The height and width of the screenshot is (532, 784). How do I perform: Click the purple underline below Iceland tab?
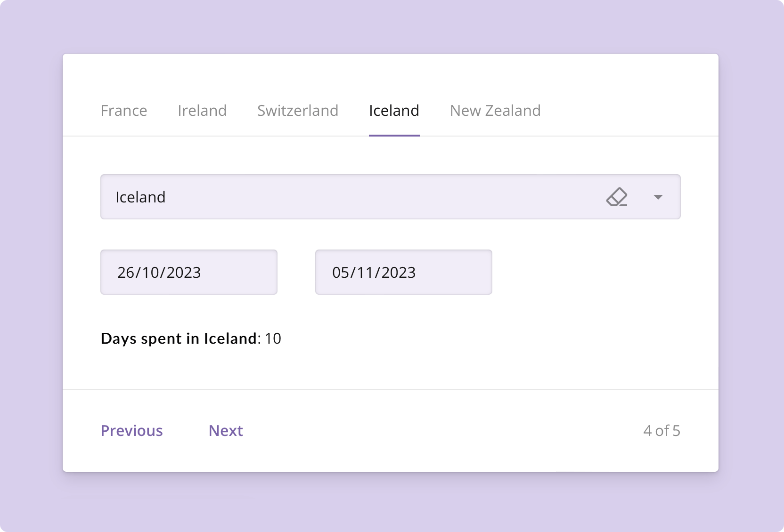click(394, 135)
